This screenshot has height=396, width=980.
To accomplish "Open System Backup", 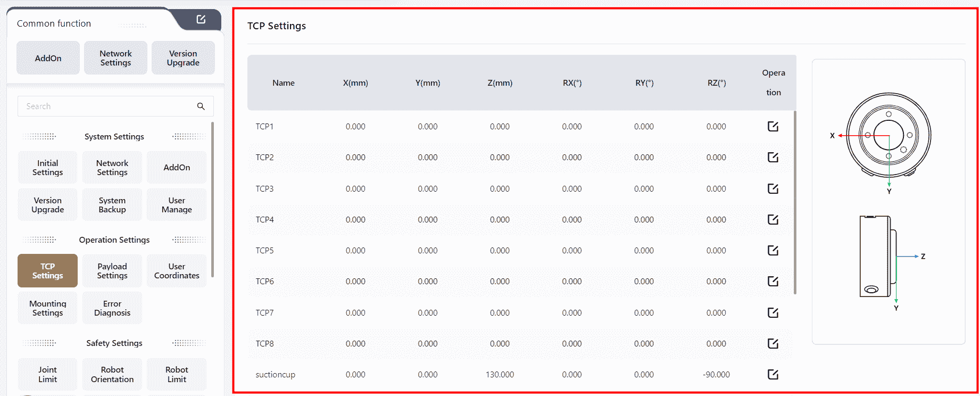I will coord(112,205).
